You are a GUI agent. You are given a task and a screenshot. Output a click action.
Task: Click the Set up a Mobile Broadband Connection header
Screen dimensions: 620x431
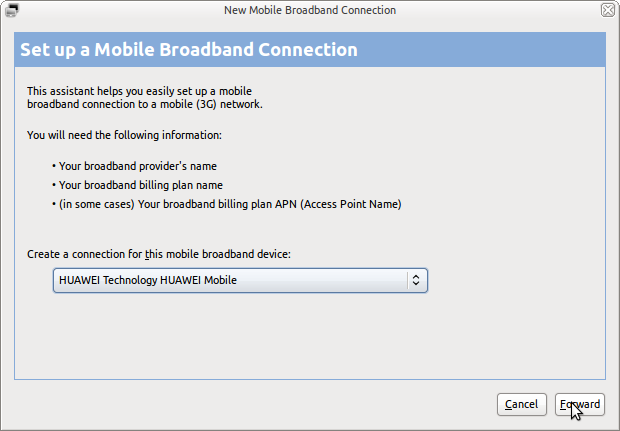(189, 50)
